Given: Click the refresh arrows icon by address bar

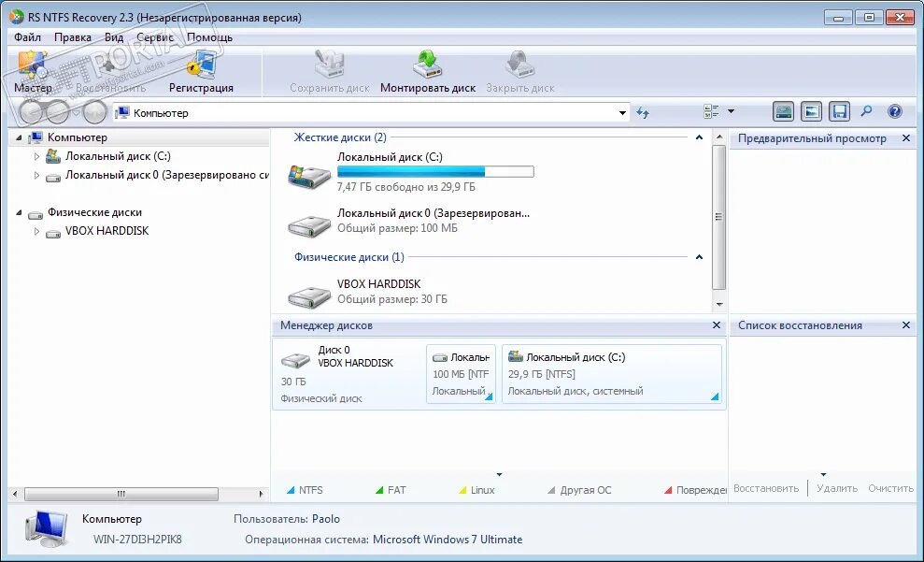Looking at the screenshot, I should pyautogui.click(x=643, y=112).
